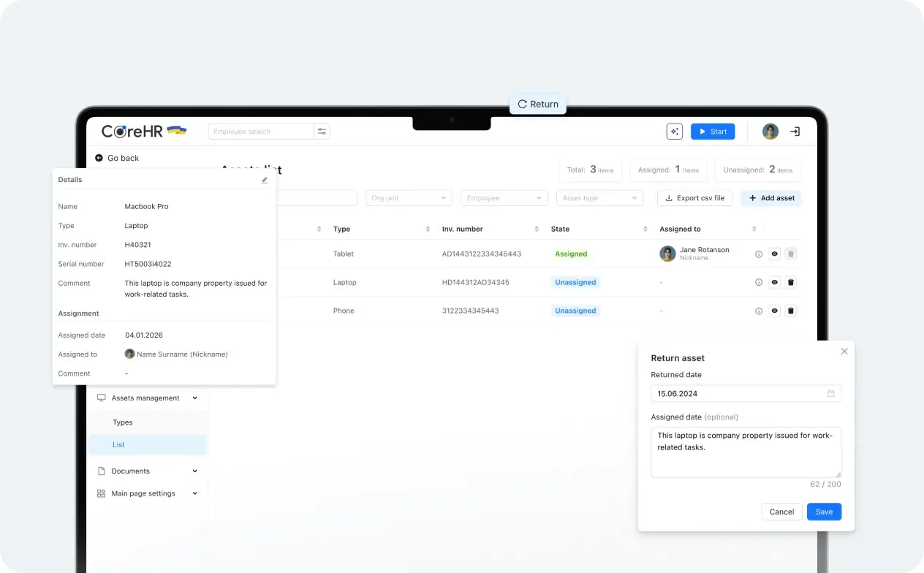Expand the Documents sidebar section
924x573 pixels.
tap(147, 471)
